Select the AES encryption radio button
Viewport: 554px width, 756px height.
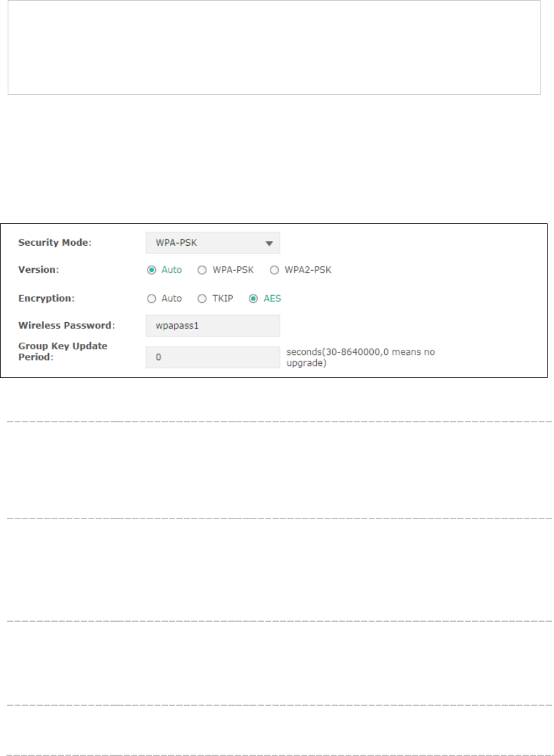point(253,299)
